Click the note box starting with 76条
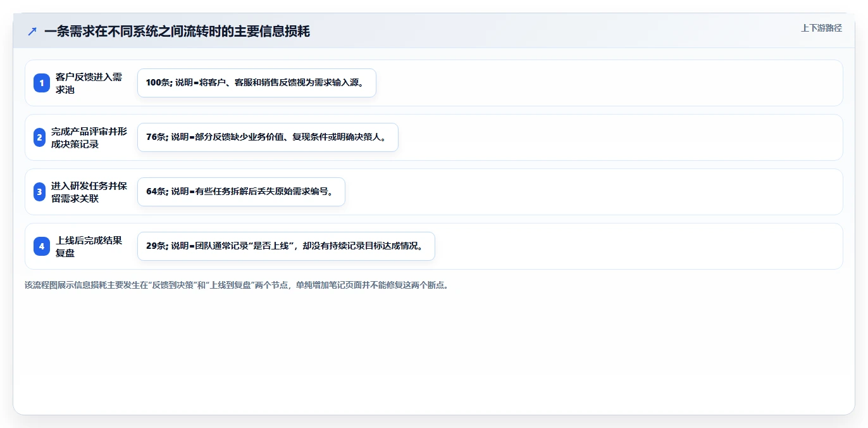This screenshot has height=428, width=868. pos(268,137)
